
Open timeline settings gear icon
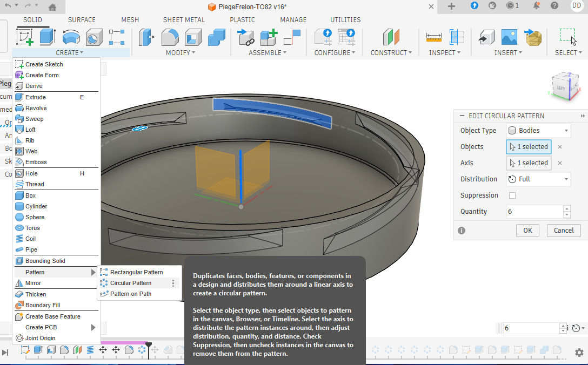point(579,352)
